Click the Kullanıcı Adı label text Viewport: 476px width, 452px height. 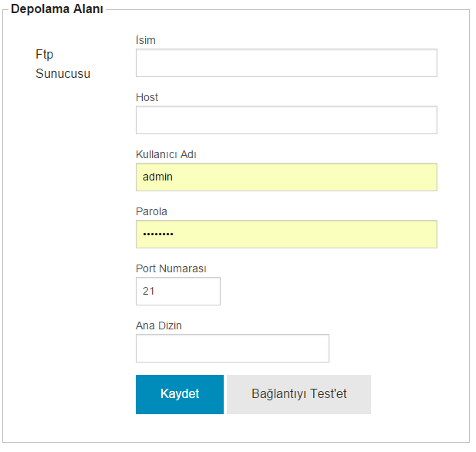pos(166,154)
